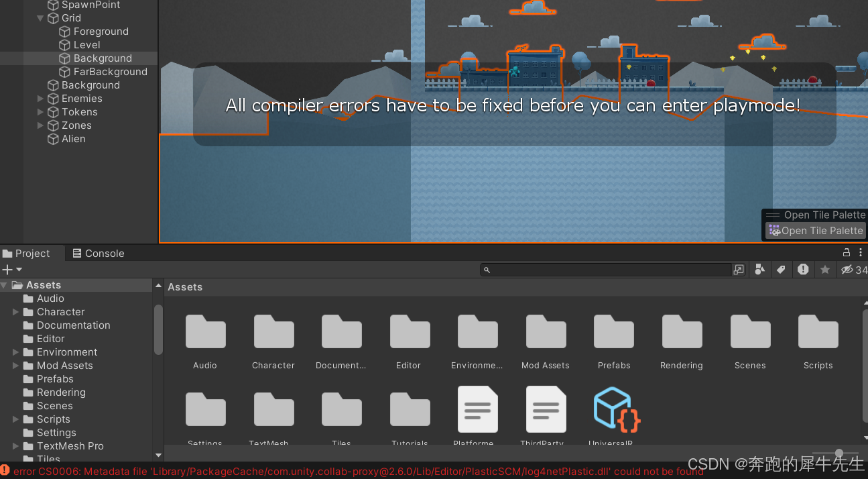Click the favorites star icon
This screenshot has height=479, width=868.
(825, 270)
